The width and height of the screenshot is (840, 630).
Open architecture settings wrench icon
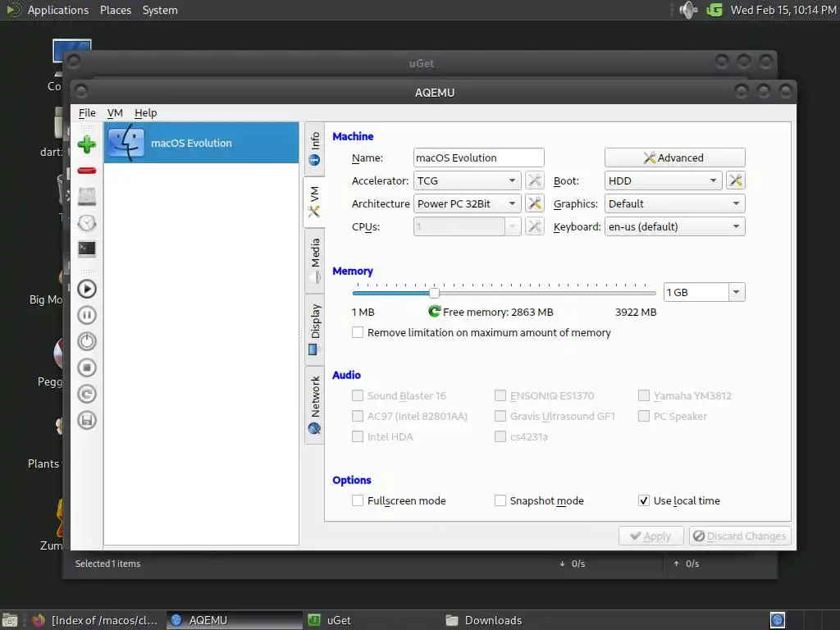click(534, 203)
